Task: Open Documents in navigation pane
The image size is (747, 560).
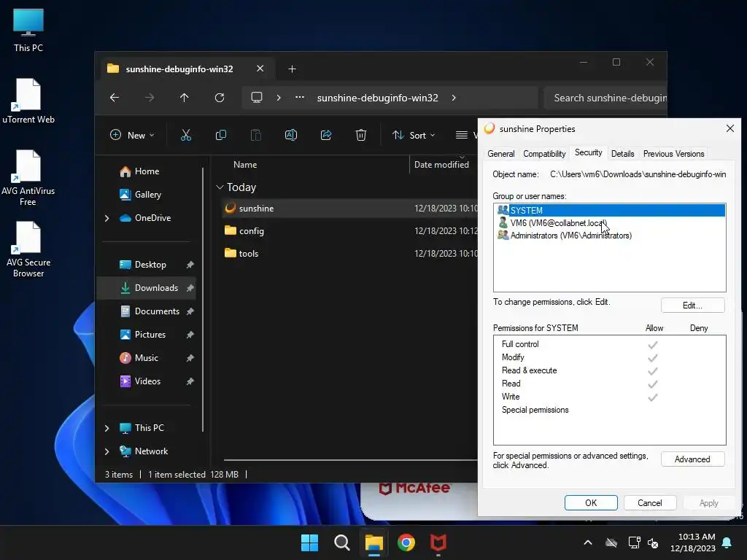Action: click(x=147, y=311)
